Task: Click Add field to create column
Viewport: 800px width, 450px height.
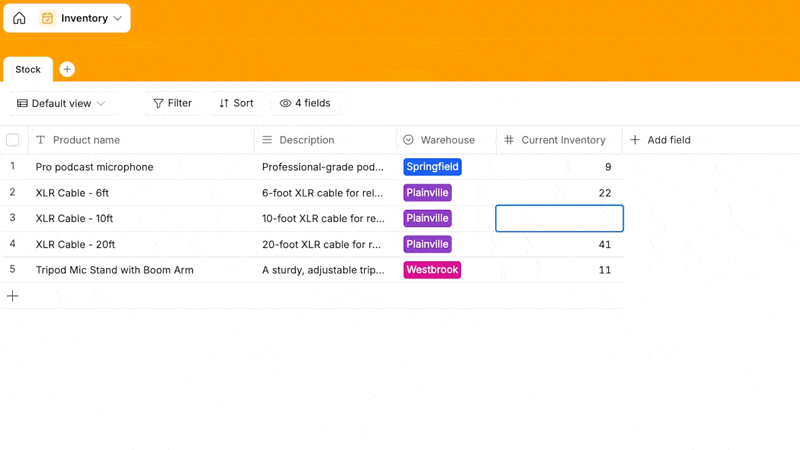Action: tap(661, 140)
